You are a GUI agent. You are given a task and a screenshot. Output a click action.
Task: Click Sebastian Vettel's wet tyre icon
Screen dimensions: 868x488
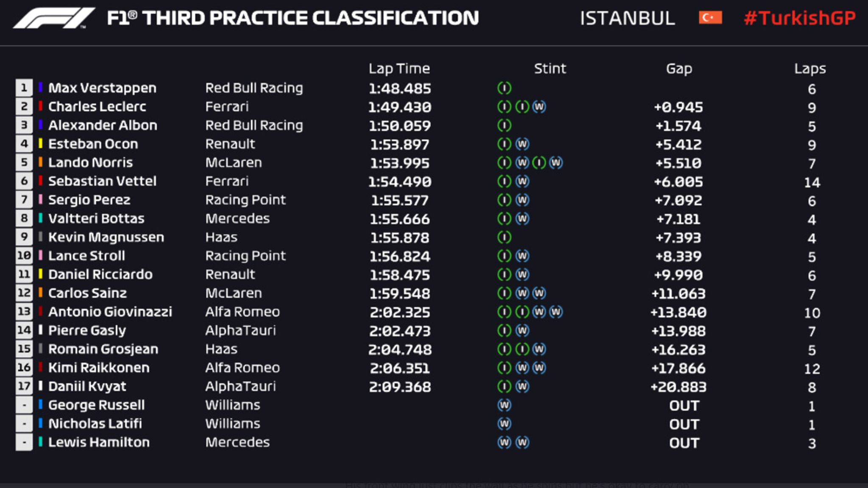pos(522,181)
